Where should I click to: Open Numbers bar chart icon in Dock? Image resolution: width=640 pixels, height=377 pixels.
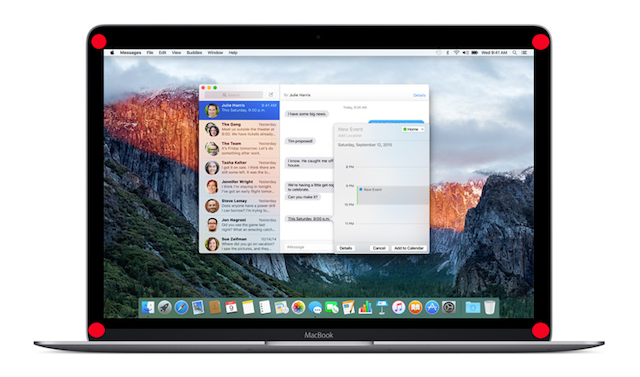tap(365, 307)
